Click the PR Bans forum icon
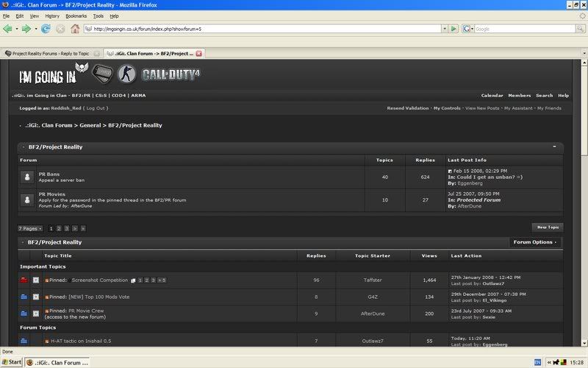588x368 pixels. tap(27, 177)
